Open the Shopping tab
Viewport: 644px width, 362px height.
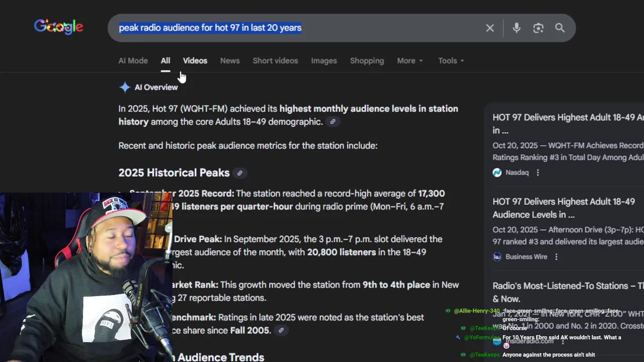[367, 61]
